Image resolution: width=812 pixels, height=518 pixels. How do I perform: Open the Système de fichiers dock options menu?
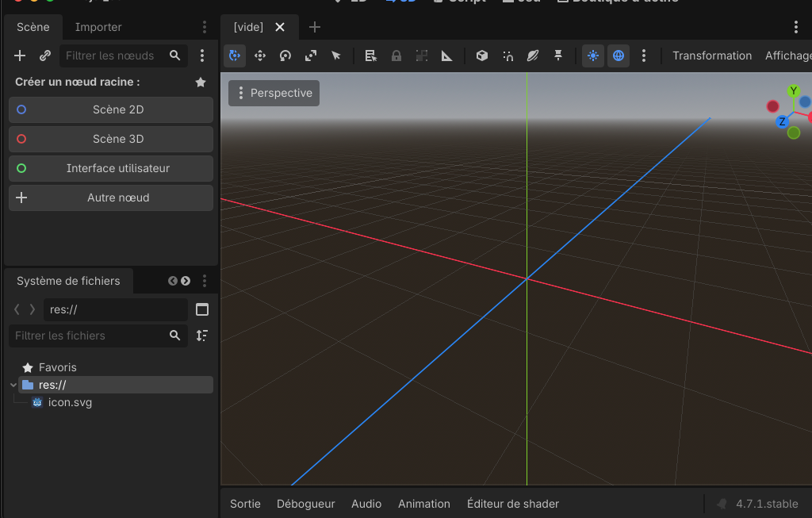pyautogui.click(x=205, y=281)
